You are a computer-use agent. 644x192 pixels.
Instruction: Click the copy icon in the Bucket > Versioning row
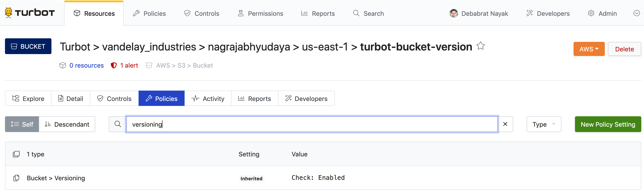(16, 178)
